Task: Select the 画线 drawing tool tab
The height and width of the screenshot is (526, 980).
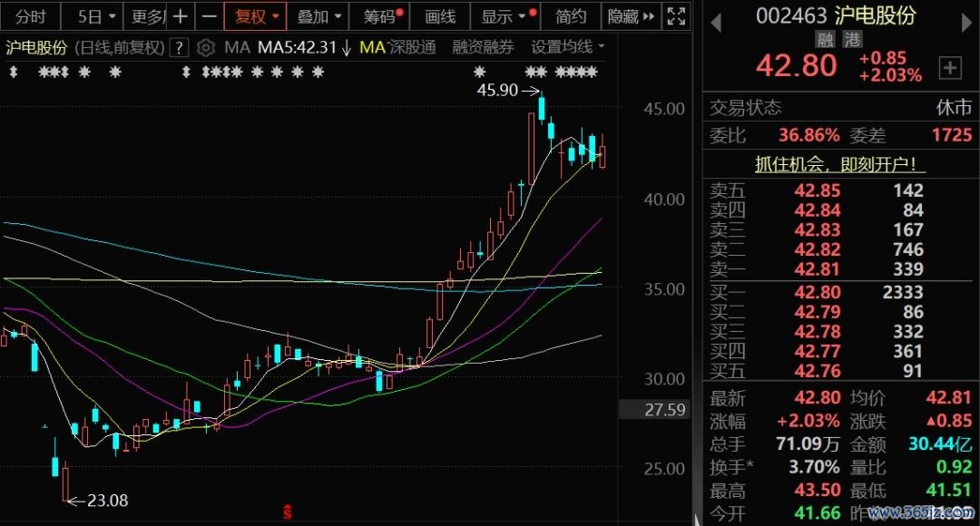Action: point(440,16)
